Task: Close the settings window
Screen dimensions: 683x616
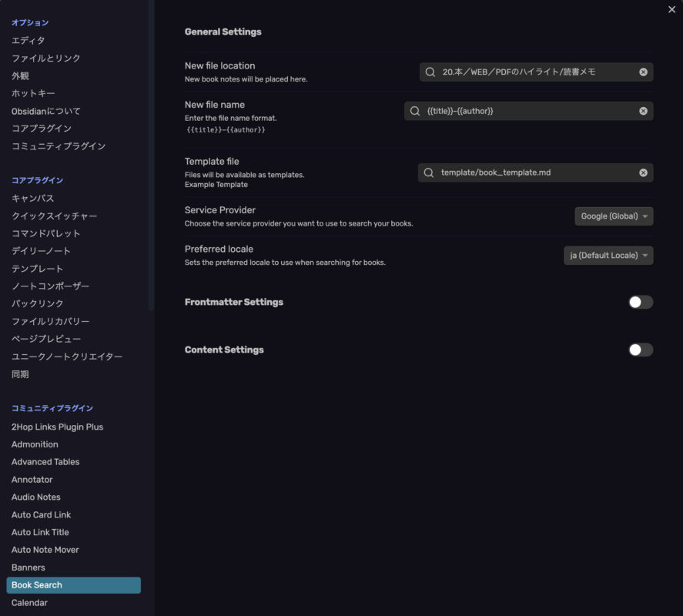Action: pos(673,8)
